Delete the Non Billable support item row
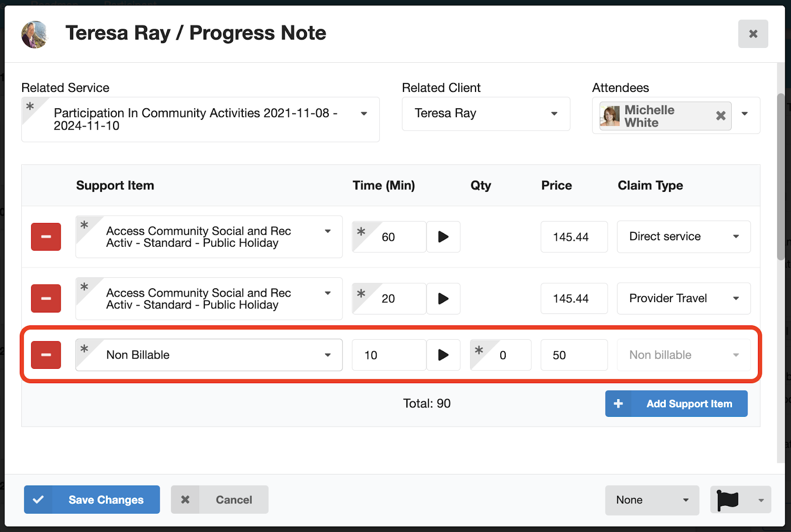Viewport: 791px width, 532px height. (x=46, y=355)
